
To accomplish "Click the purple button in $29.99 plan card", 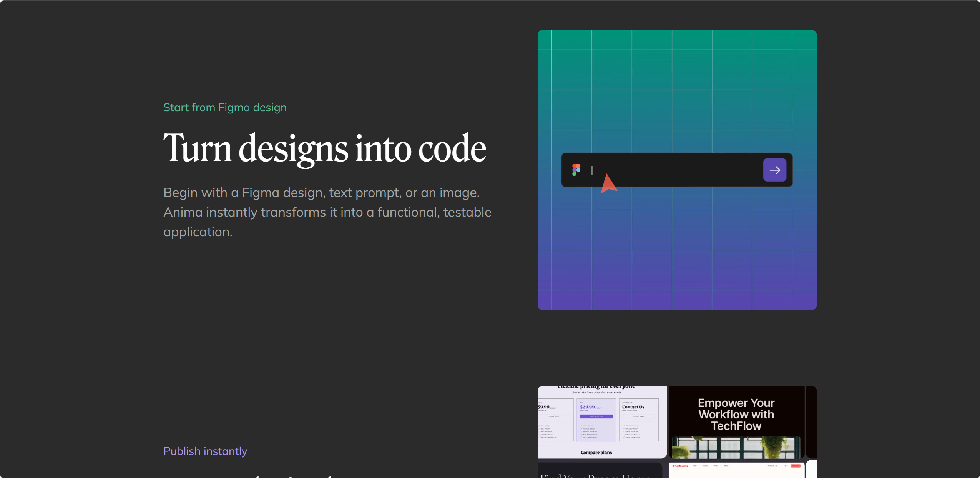I will pos(596,416).
